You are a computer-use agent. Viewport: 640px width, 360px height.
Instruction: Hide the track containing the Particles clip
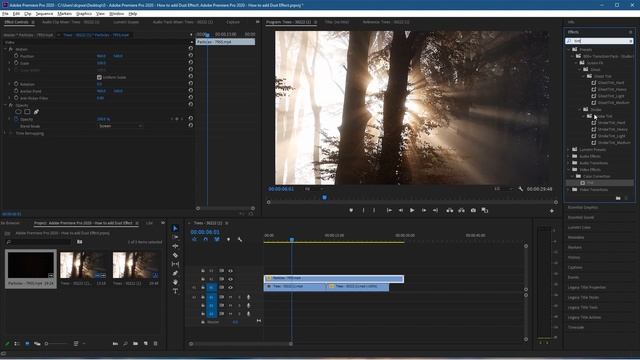click(x=230, y=279)
